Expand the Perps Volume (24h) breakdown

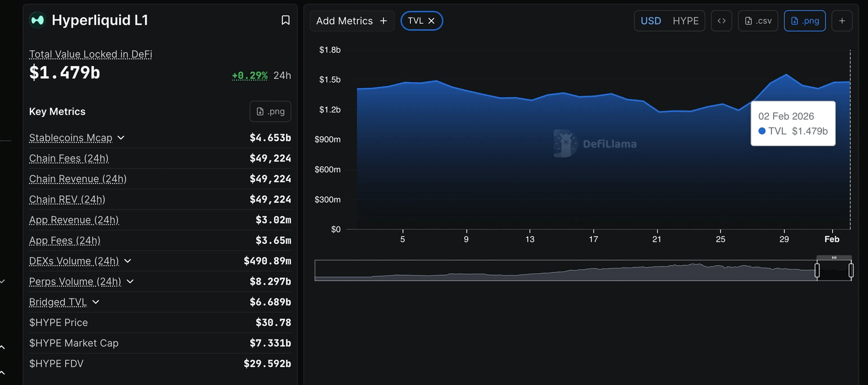(x=130, y=281)
